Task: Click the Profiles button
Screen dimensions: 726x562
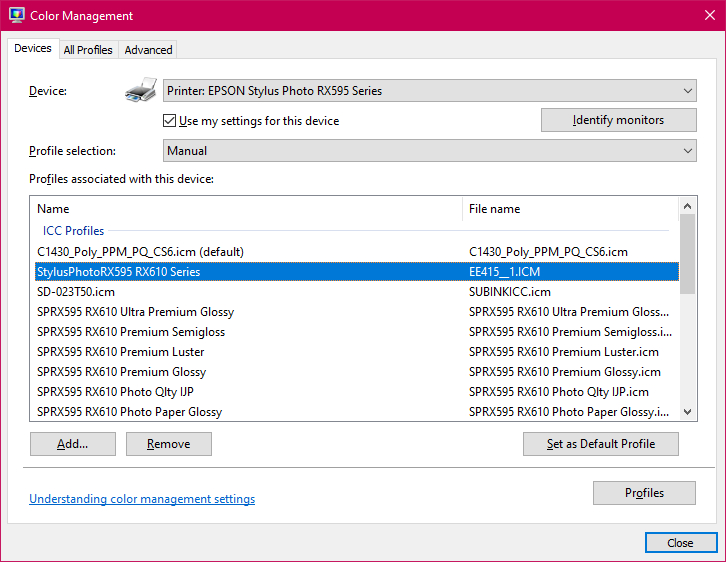Action: pos(644,493)
